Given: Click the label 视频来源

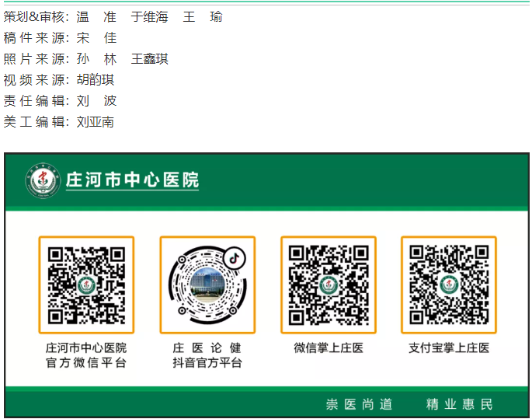Looking at the screenshot, I should pos(36,80).
